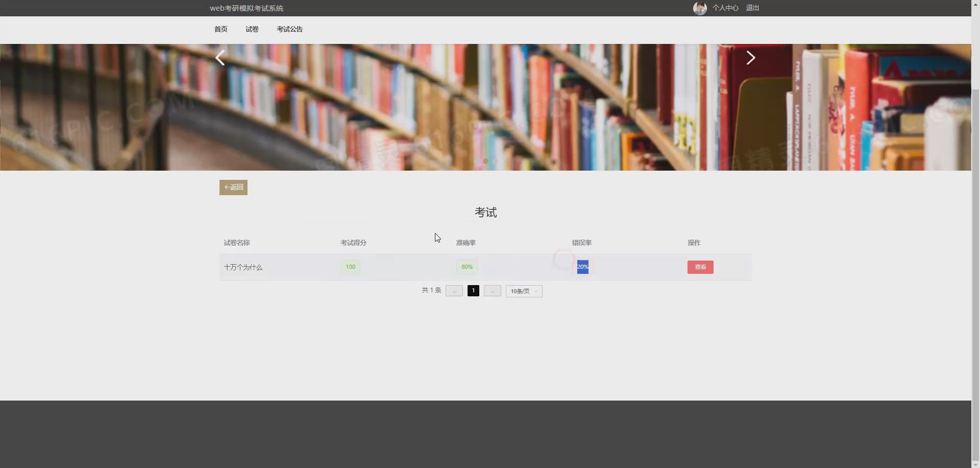Log out via the 退出 link

pyautogui.click(x=752, y=8)
